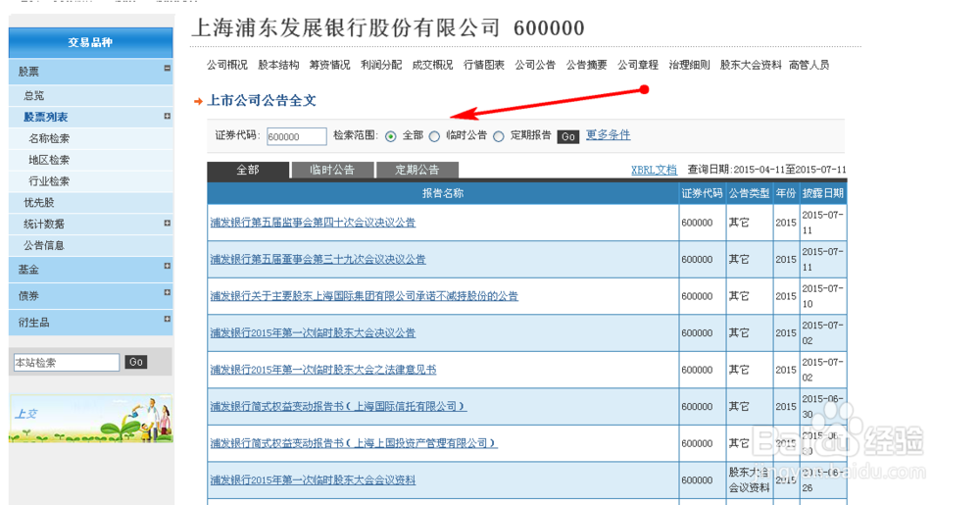Expand the 基金 sidebar section
Image resolution: width=980 pixels, height=505 pixels.
[x=167, y=267]
